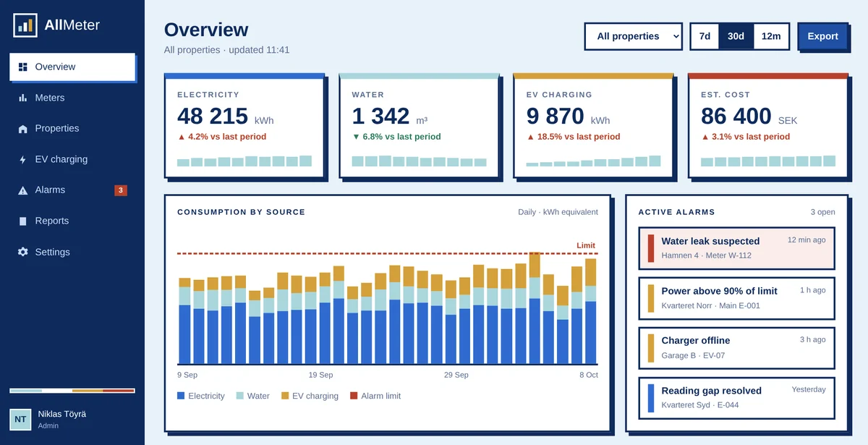The width and height of the screenshot is (868, 445).
Task: Click 'All properties · updated 11:41' subtitle
Action: (226, 50)
